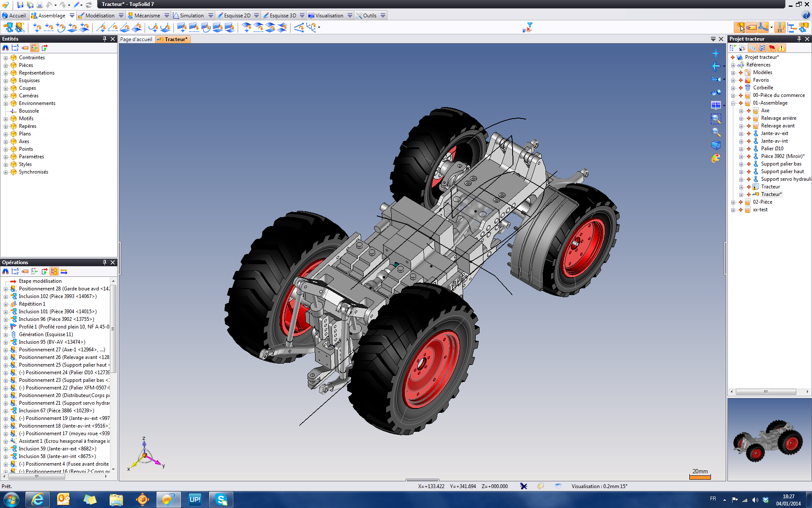Open the Esquisse 2D ribbon tab
This screenshot has height=508, width=812.
(236, 16)
